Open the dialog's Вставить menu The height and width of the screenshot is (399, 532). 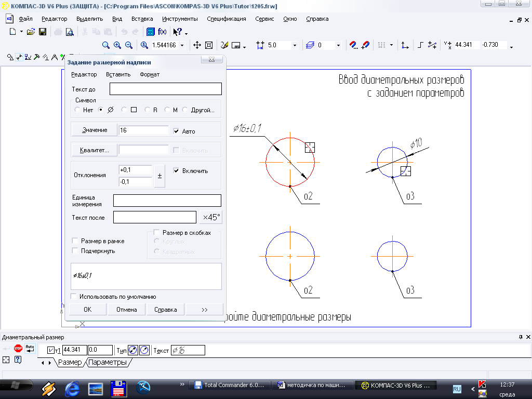pyautogui.click(x=118, y=74)
